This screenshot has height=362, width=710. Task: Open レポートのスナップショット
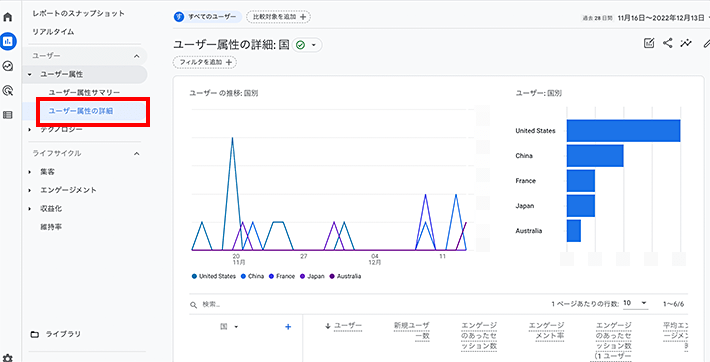pyautogui.click(x=78, y=14)
